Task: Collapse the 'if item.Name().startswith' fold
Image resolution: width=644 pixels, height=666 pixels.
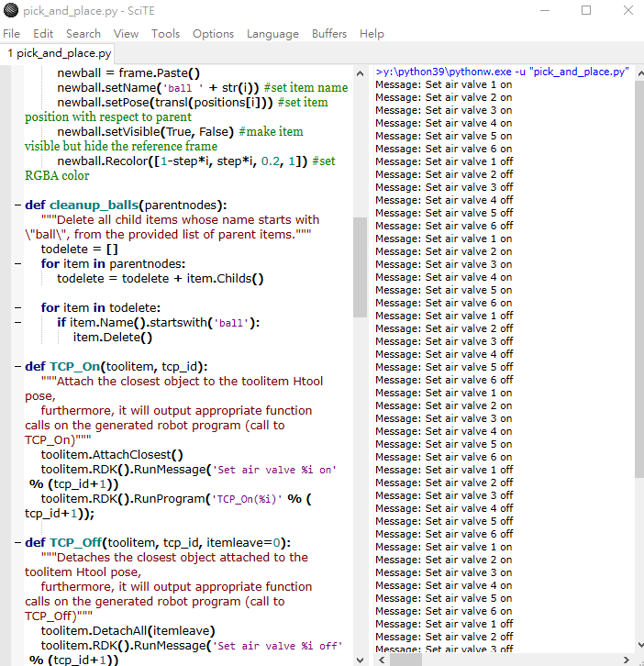Action: (x=17, y=322)
